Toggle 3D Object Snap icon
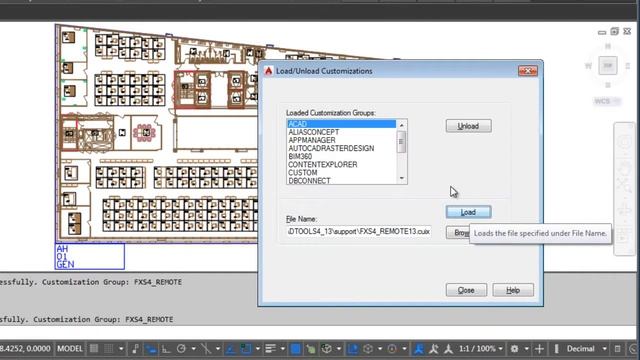 (x=327, y=349)
